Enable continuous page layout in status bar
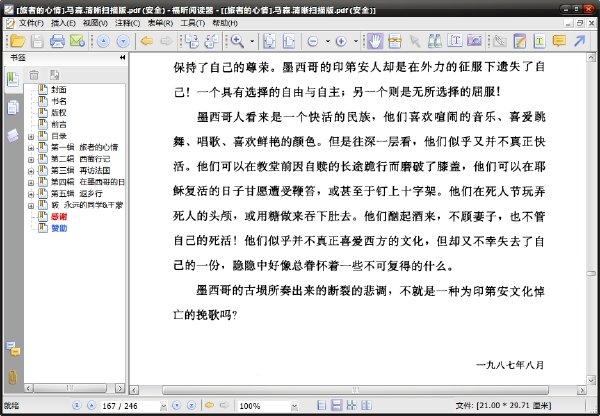600x416 pixels. pos(336,405)
